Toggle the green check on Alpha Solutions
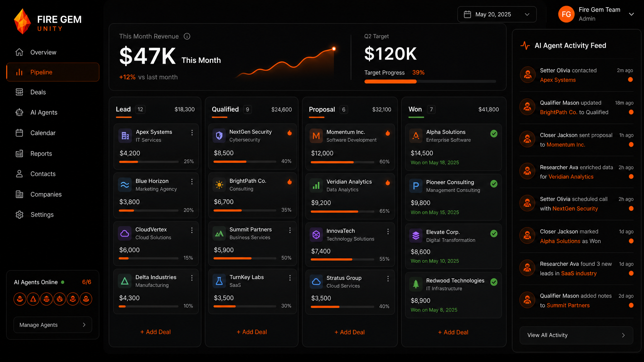Screen dimensions: 644x362 coord(494,134)
